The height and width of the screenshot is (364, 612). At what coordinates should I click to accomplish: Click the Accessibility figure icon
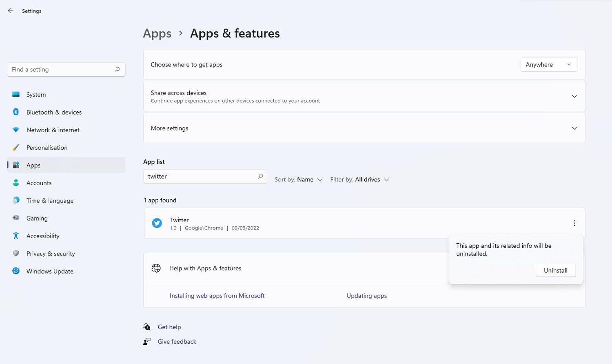tap(16, 236)
